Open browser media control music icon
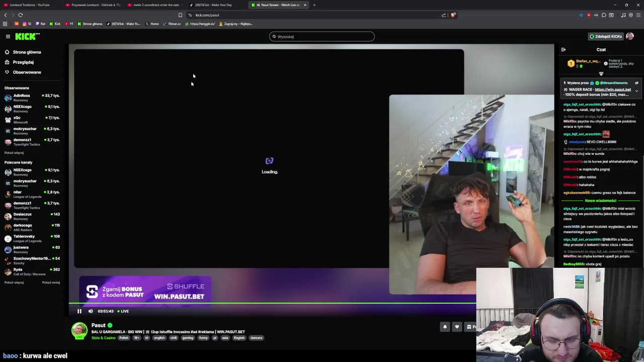 [x=623, y=15]
